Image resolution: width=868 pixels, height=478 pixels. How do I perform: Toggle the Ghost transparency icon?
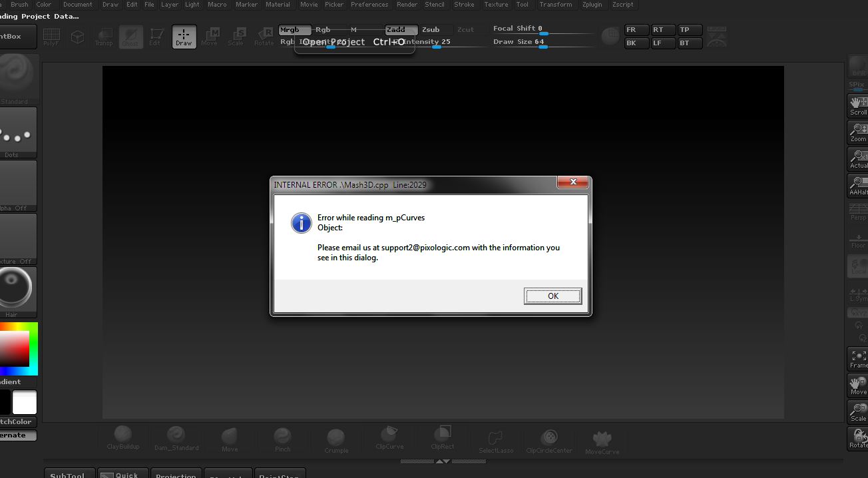coord(130,37)
